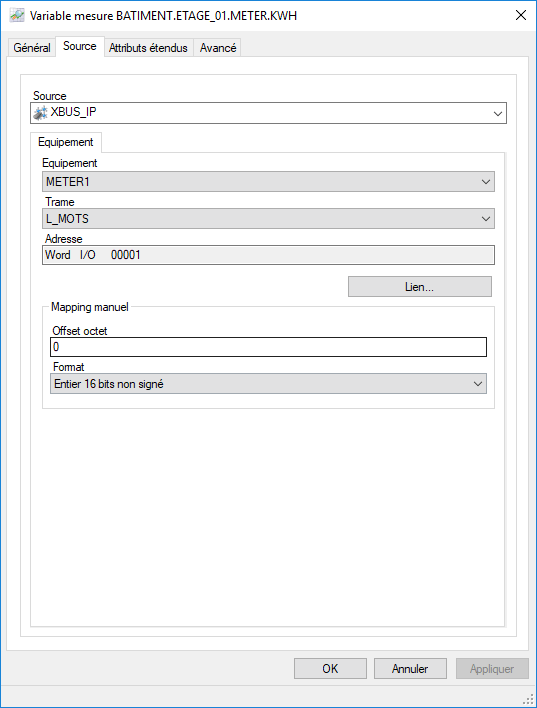Confirm with the OK button
The height and width of the screenshot is (708, 537).
click(330, 669)
